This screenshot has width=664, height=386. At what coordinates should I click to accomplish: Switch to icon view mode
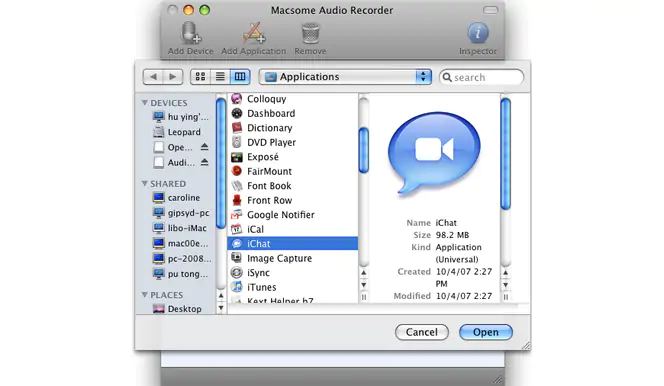point(200,77)
